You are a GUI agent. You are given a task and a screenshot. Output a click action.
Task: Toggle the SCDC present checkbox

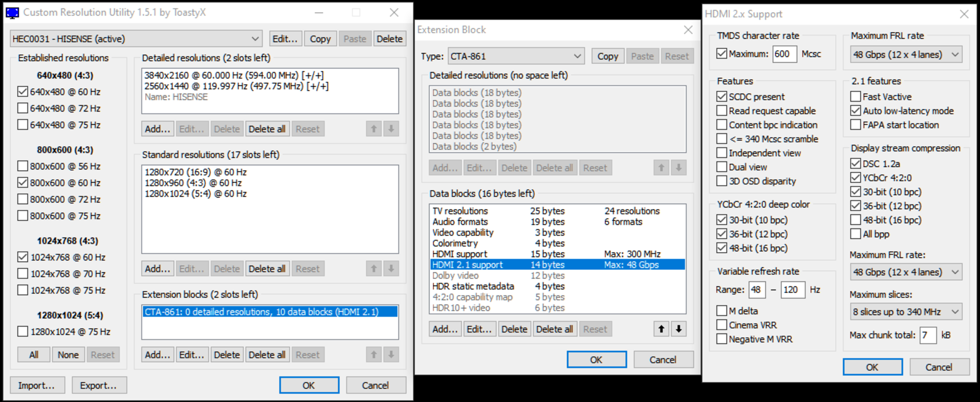coord(722,97)
